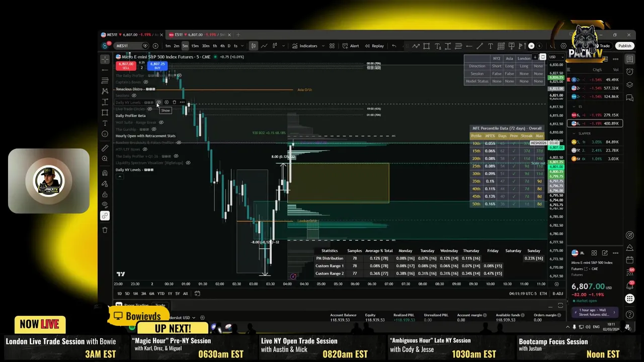Toggle magnet mode in left toolbar

105,173
